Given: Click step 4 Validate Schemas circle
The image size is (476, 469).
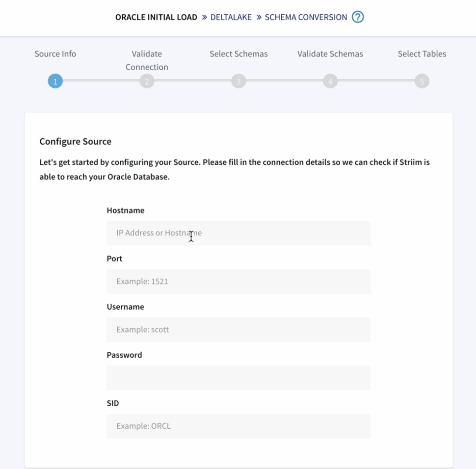Looking at the screenshot, I should tap(330, 81).
